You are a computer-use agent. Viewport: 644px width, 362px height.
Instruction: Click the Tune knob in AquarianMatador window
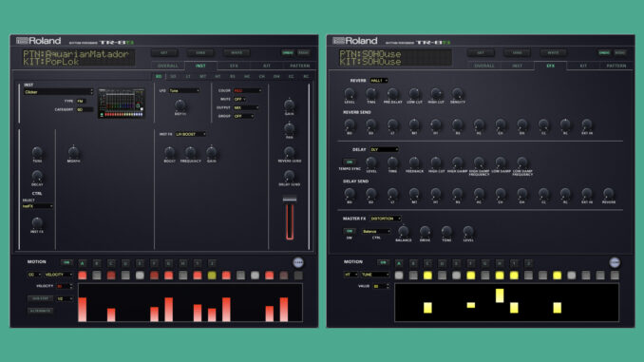(x=37, y=152)
